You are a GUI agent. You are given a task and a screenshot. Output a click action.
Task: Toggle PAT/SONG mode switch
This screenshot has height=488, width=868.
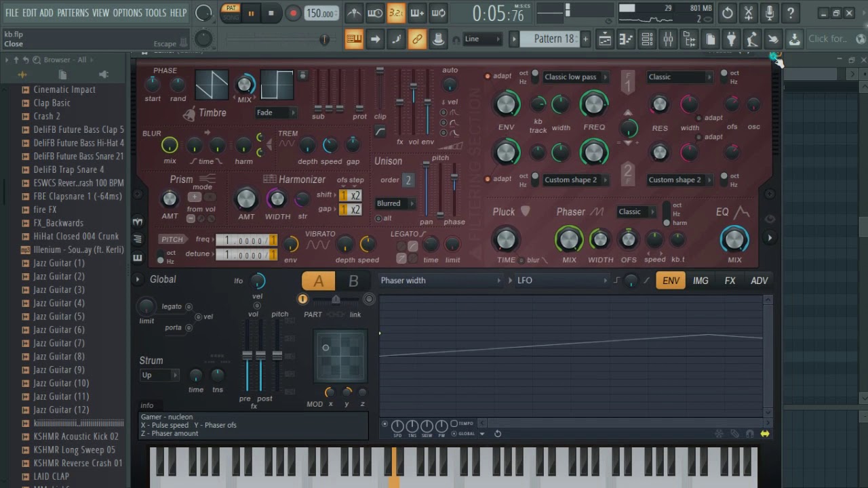tap(231, 13)
